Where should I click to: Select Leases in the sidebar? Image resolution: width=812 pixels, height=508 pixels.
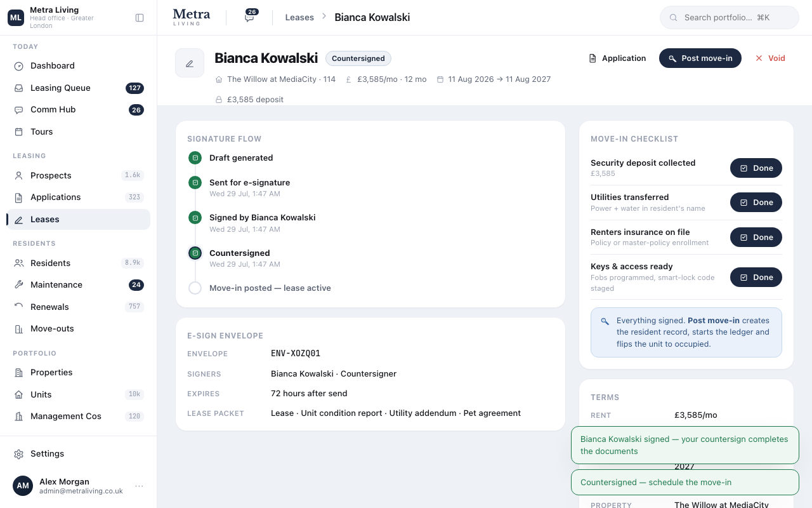79,220
